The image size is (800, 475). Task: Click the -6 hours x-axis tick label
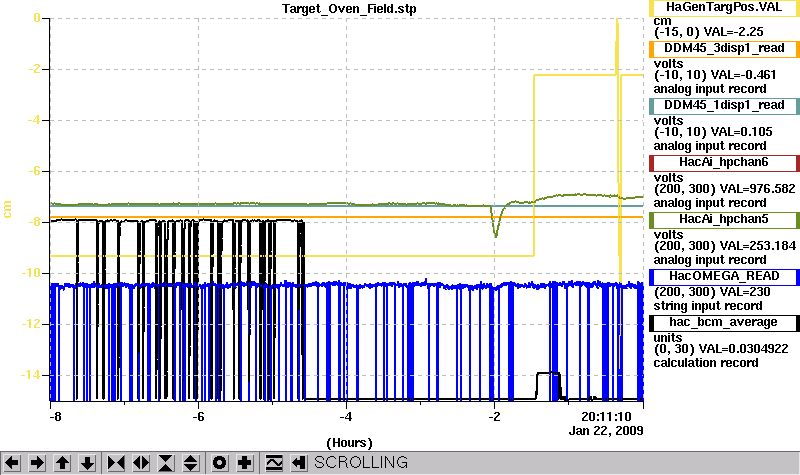coord(198,417)
